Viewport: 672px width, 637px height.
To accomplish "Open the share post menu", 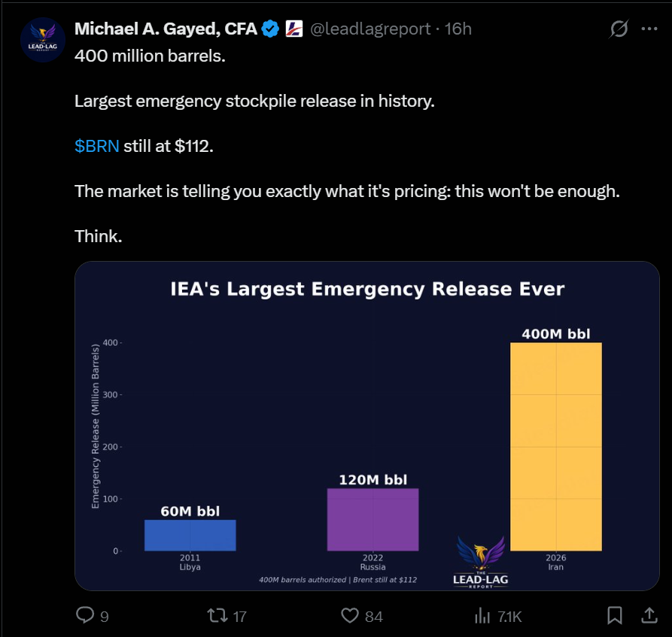I will (x=648, y=616).
